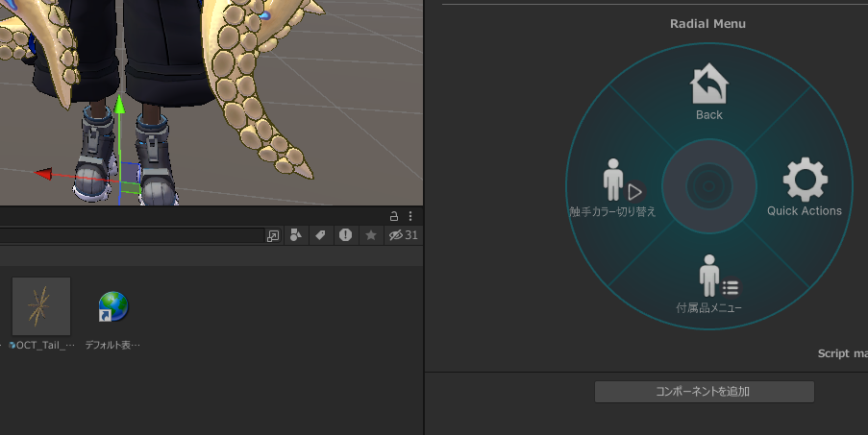Select the デフォルト表 shortcut globe icon
Image resolution: width=868 pixels, height=435 pixels.
[x=112, y=306]
